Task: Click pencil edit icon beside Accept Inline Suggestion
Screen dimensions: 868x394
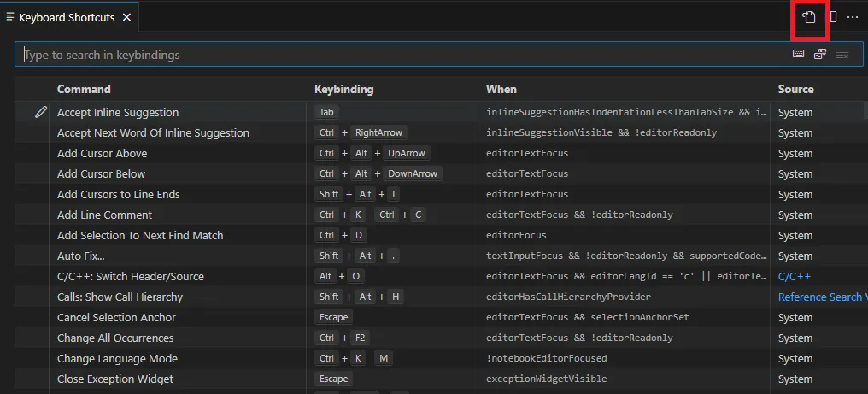Action: pyautogui.click(x=40, y=112)
